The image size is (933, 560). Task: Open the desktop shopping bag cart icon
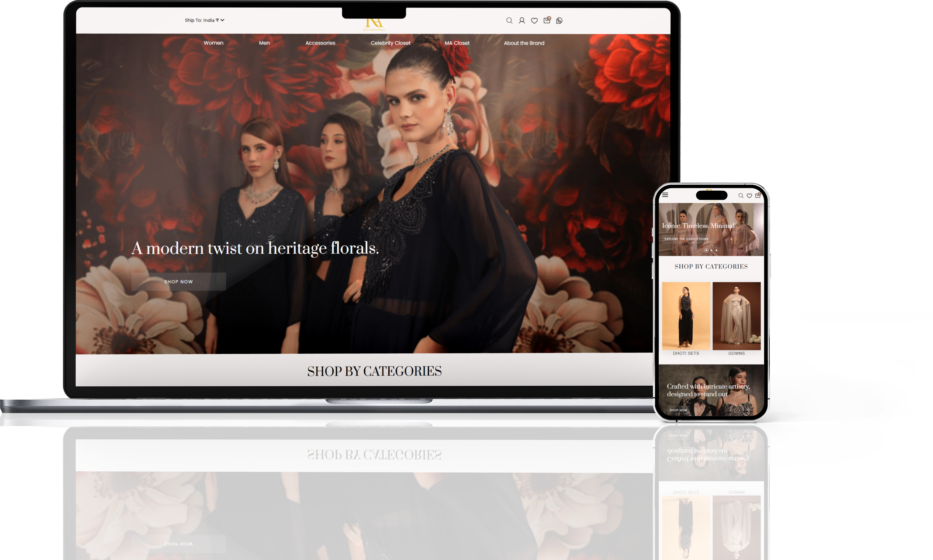click(546, 20)
